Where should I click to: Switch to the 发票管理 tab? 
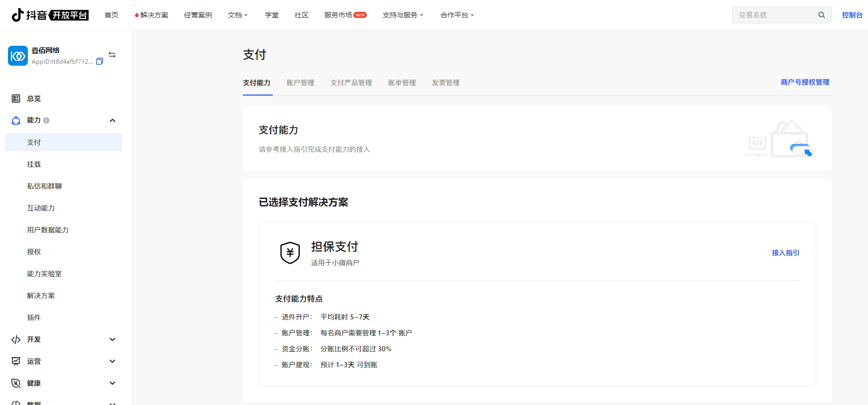[x=445, y=83]
